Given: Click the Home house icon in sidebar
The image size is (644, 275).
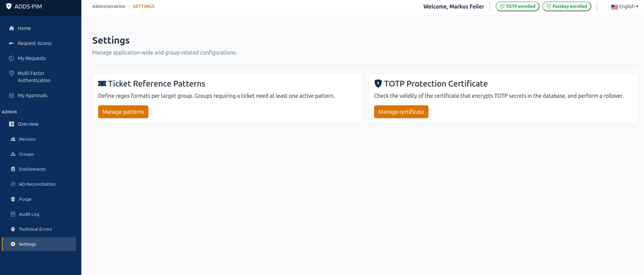Looking at the screenshot, I should [12, 28].
